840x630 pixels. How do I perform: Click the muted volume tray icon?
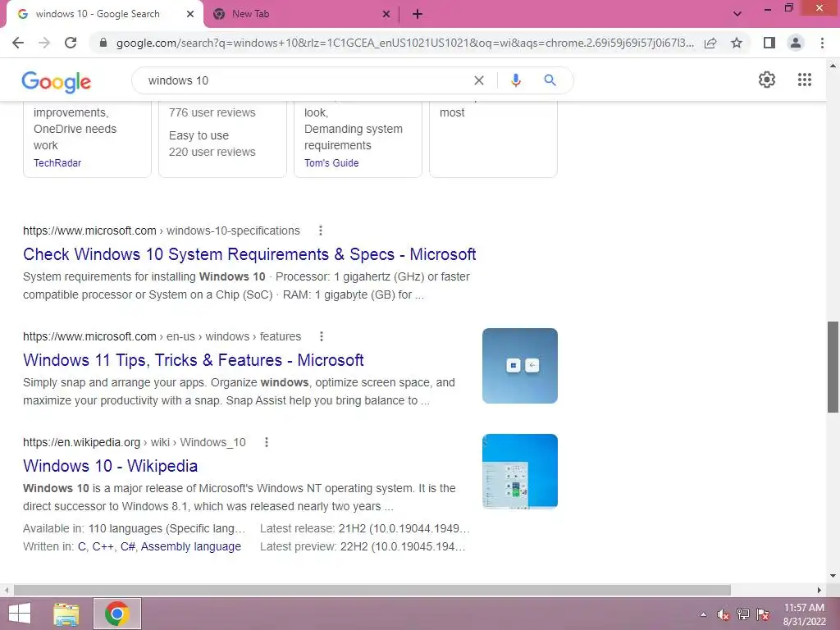pyautogui.click(x=724, y=614)
